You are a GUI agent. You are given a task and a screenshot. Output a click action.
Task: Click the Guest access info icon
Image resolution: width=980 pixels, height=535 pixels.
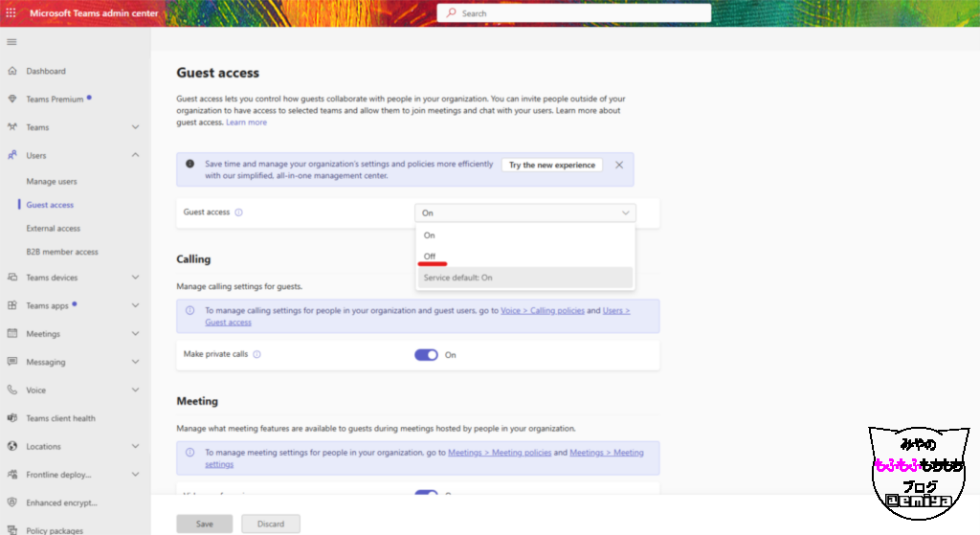coord(238,212)
